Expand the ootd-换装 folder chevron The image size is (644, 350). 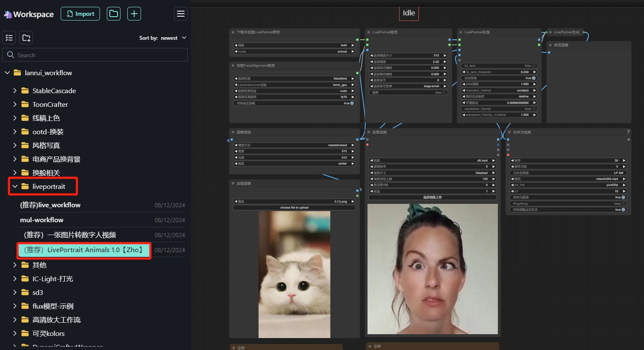tap(15, 132)
